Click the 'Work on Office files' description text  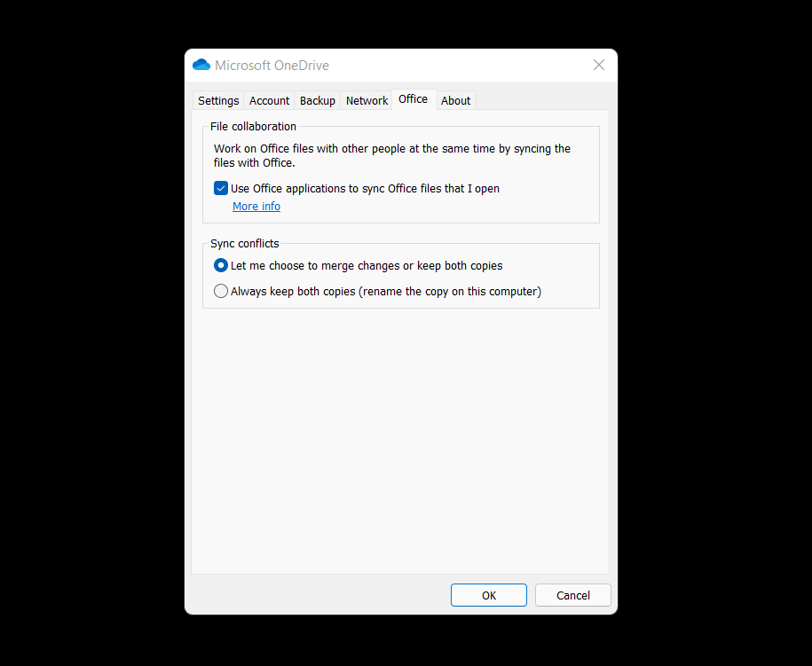(x=392, y=156)
